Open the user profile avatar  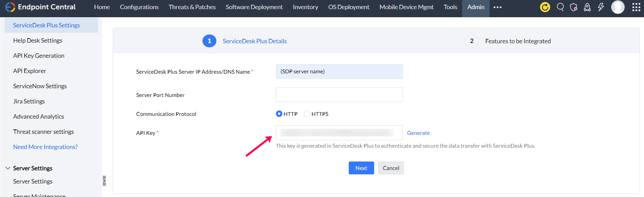coord(618,7)
